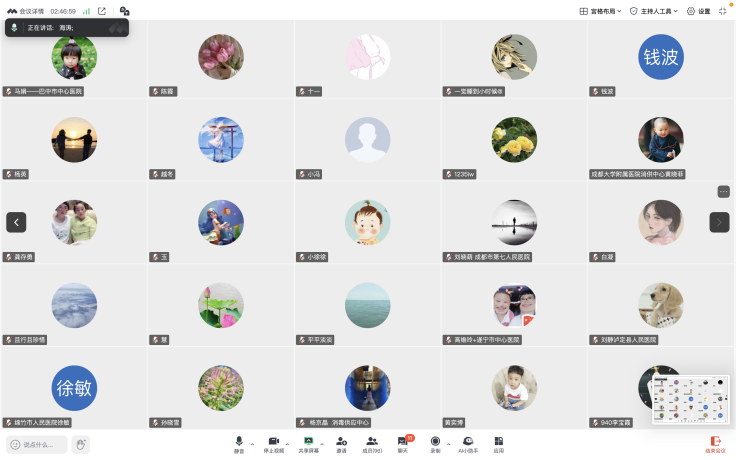The width and height of the screenshot is (736, 460).
Task: Open the 邀请 invite participants icon
Action: point(341,444)
